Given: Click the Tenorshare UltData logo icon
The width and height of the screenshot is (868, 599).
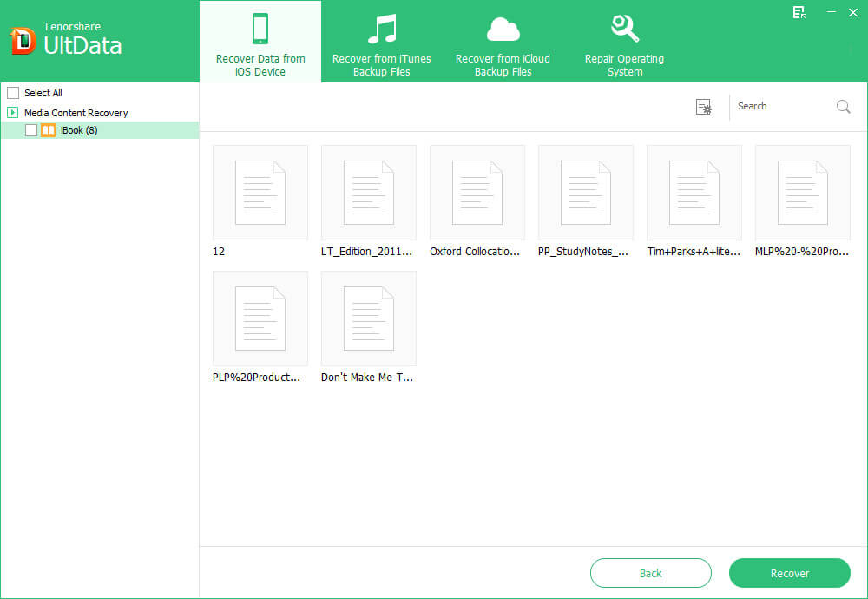Looking at the screenshot, I should click(23, 41).
